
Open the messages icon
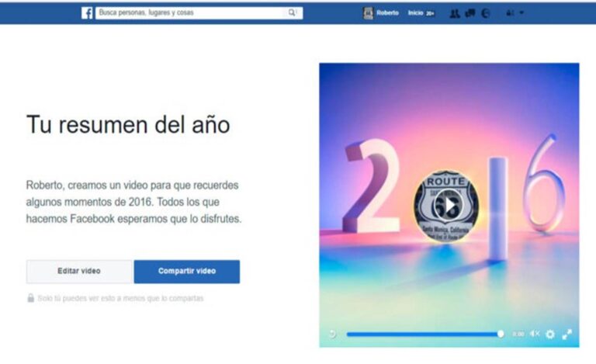pos(470,13)
